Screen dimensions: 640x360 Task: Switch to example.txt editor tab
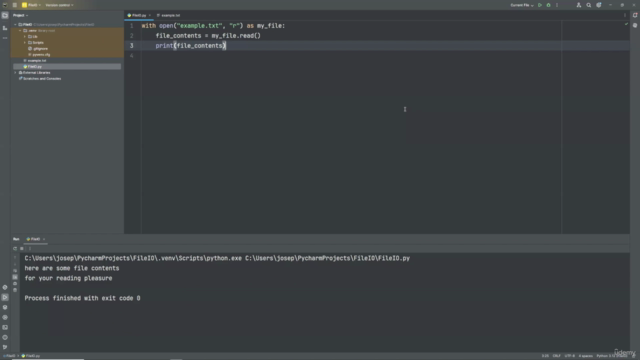pyautogui.click(x=169, y=15)
